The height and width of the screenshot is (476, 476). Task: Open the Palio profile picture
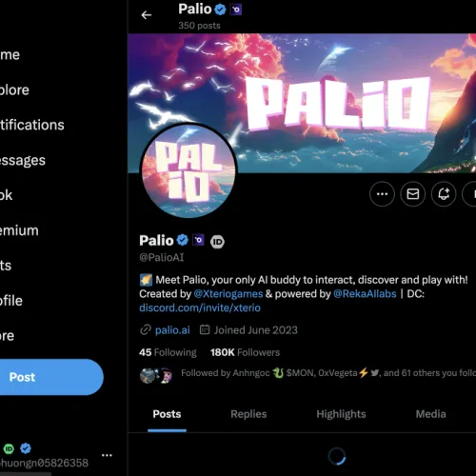tap(188, 170)
